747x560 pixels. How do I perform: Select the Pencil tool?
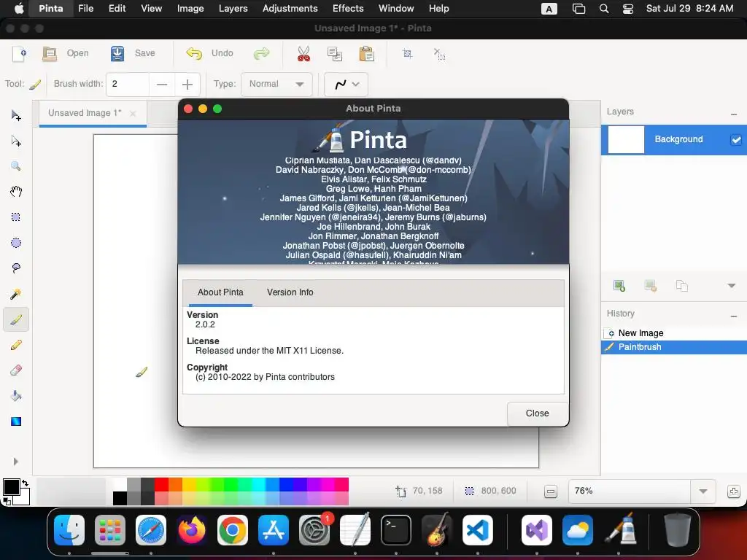pyautogui.click(x=16, y=345)
